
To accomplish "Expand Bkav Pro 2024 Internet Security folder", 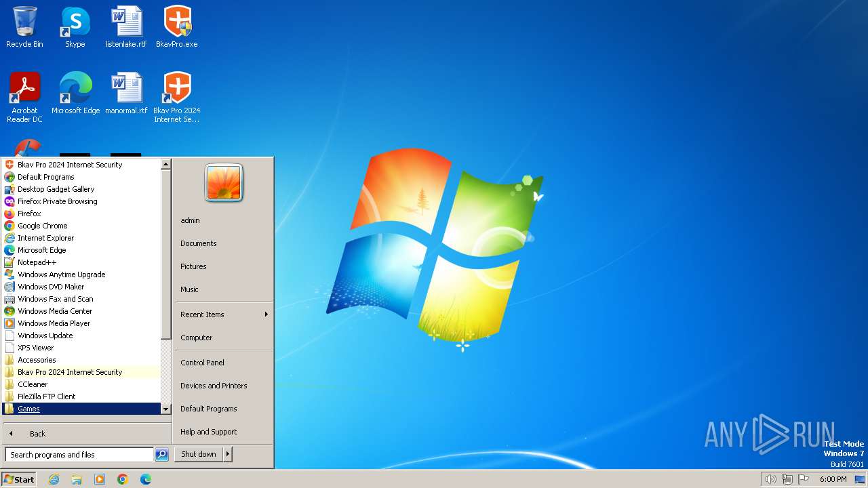I will (81, 372).
